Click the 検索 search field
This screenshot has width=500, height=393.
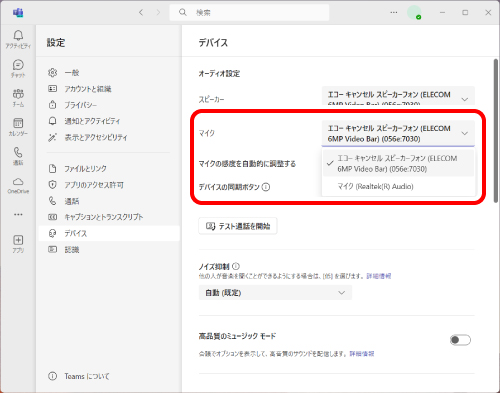pyautogui.click(x=249, y=12)
